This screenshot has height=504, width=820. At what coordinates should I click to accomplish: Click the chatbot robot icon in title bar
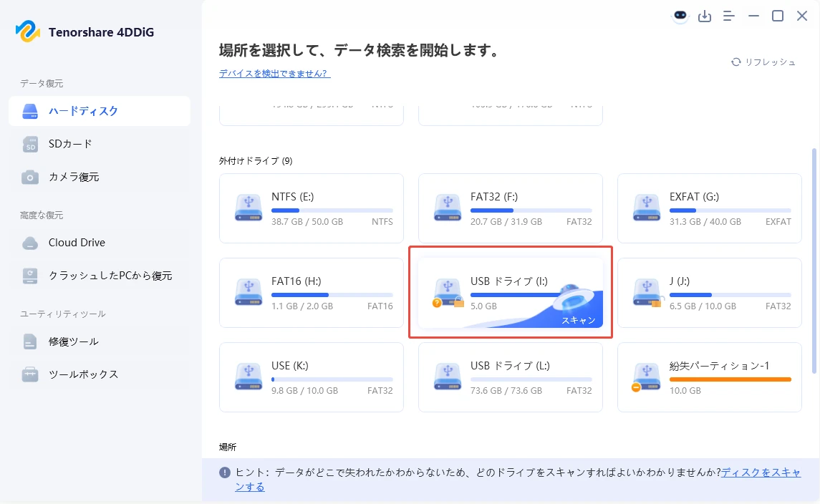pyautogui.click(x=680, y=16)
